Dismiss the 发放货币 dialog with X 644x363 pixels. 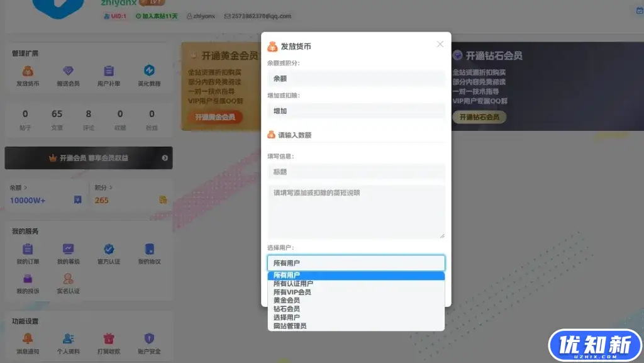[440, 44]
